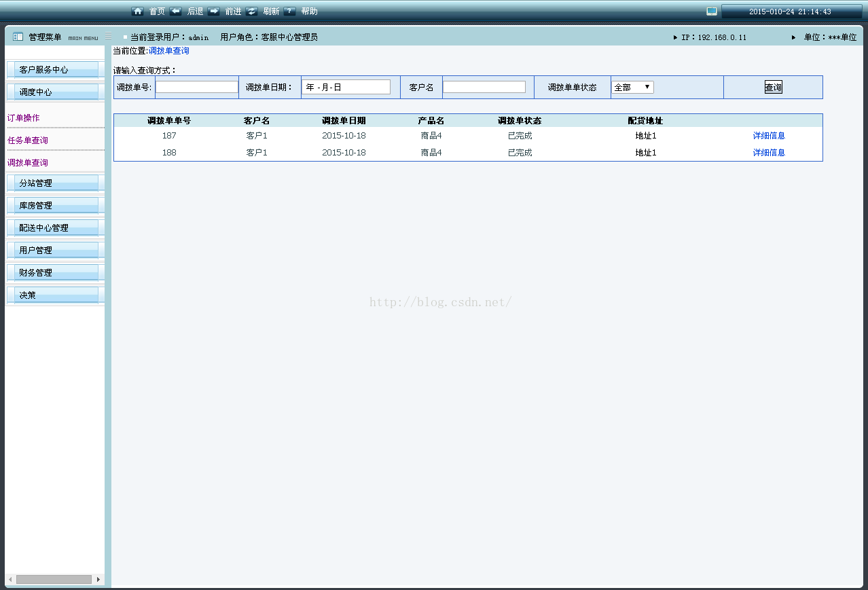The width and height of the screenshot is (868, 590).
Task: Click the 用户角色：客服中心管理员 text
Action: 269,37
